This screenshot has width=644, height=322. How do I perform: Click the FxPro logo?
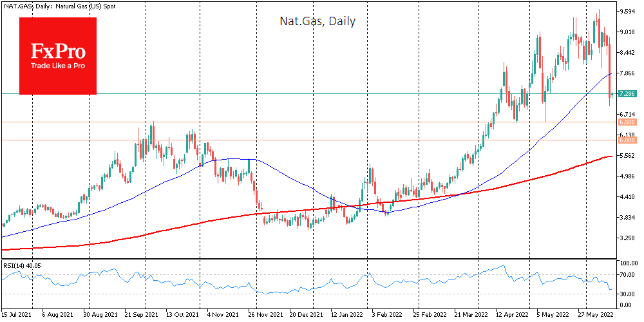tap(58, 55)
